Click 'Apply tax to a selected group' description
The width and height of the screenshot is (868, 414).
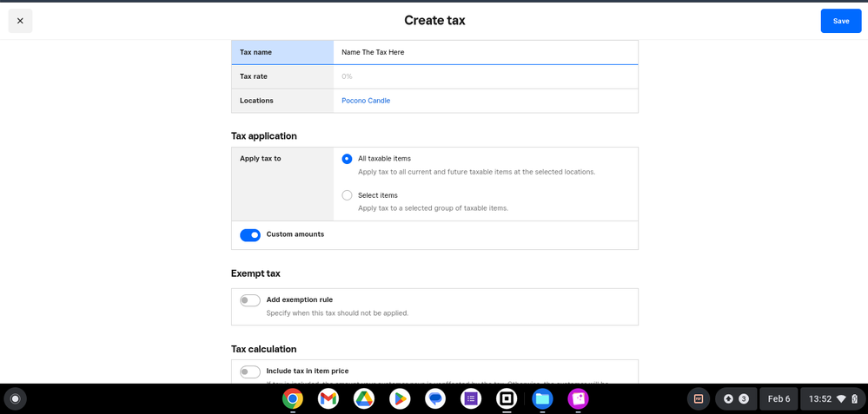click(433, 208)
